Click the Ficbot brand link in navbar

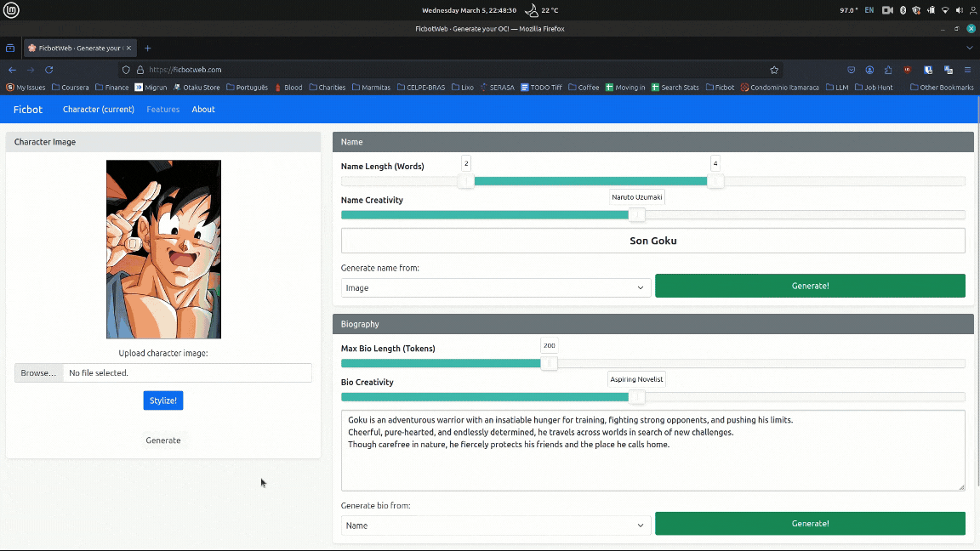[x=28, y=110]
